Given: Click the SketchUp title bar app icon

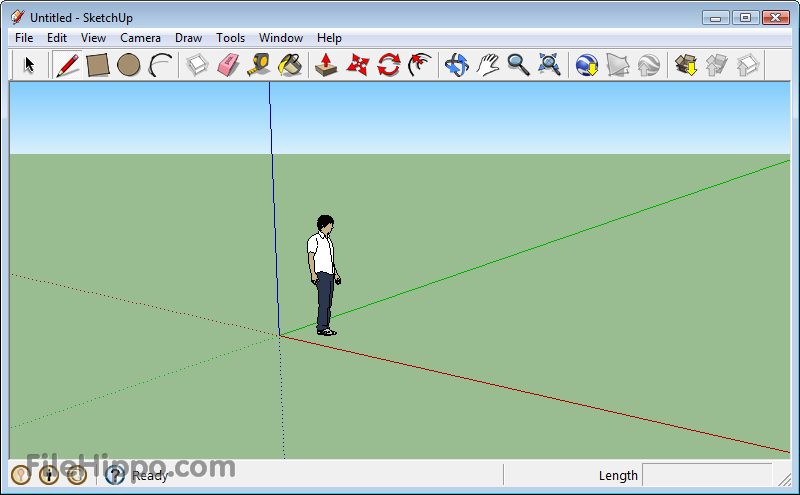Looking at the screenshot, I should tap(17, 17).
